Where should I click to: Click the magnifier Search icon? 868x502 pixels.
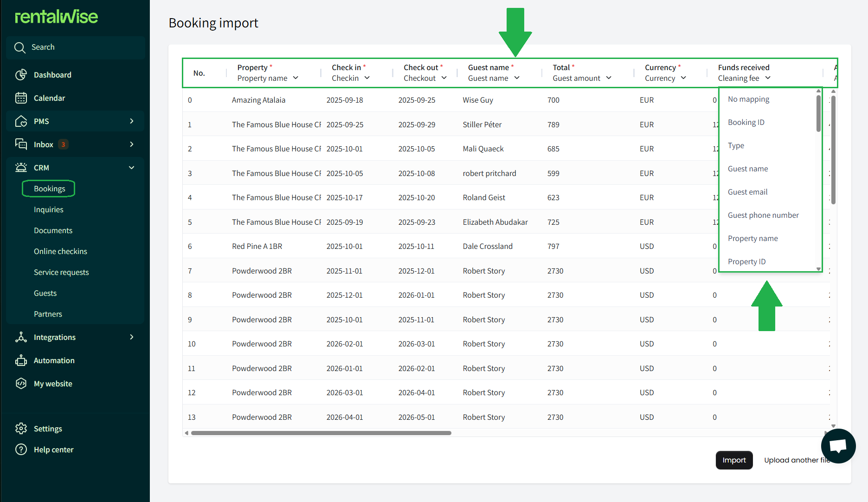point(19,47)
